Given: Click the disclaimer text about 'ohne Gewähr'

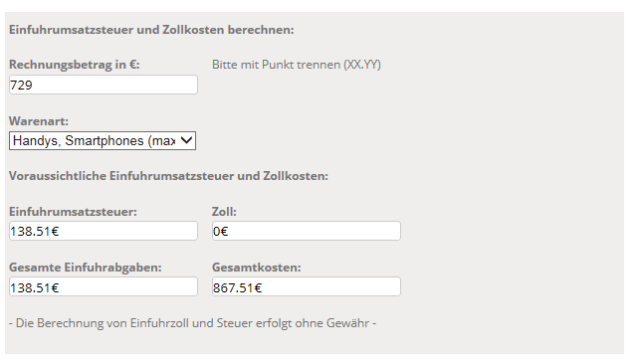Looking at the screenshot, I should click(x=193, y=323).
